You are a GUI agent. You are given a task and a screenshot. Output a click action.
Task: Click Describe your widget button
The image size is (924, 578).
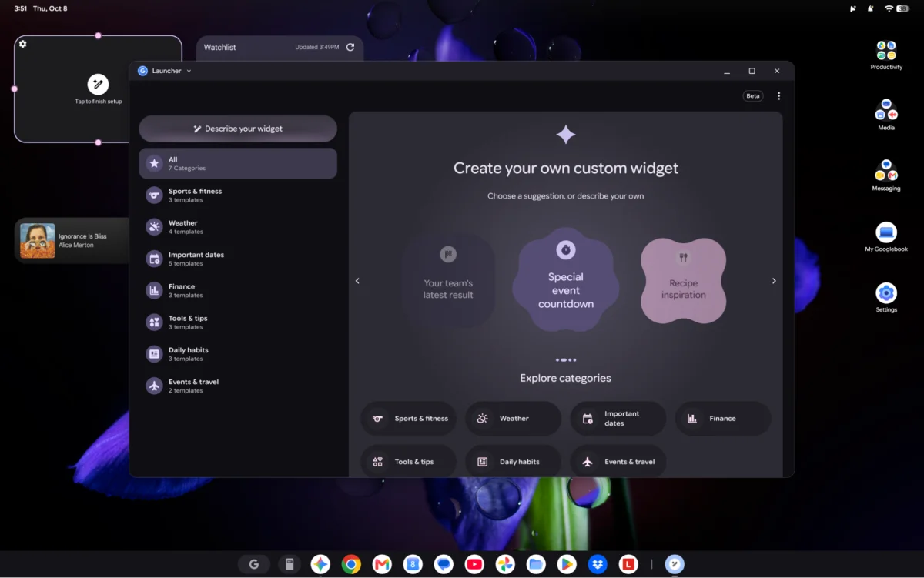coord(238,129)
